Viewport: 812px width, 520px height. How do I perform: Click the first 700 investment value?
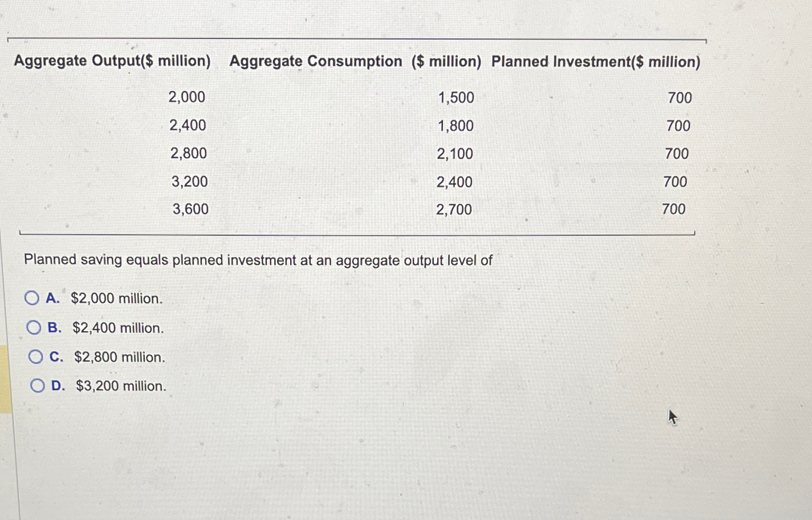pos(681,97)
